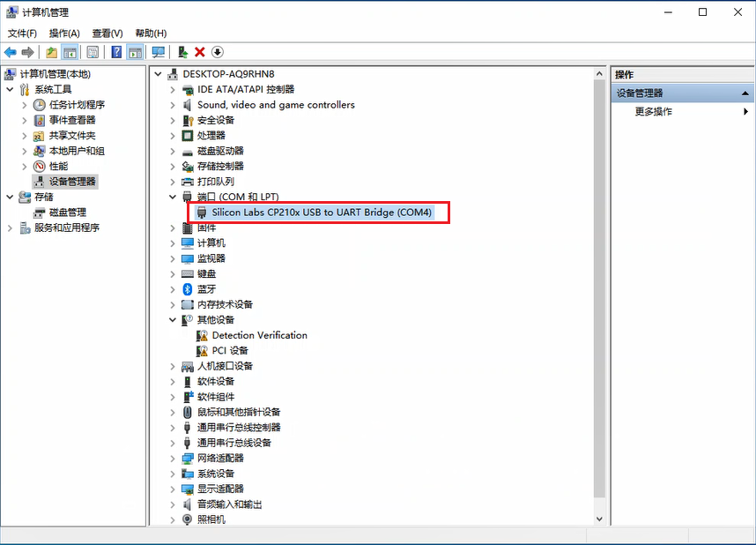Collapse the 端口 (COM 和 LPT) category

click(173, 197)
